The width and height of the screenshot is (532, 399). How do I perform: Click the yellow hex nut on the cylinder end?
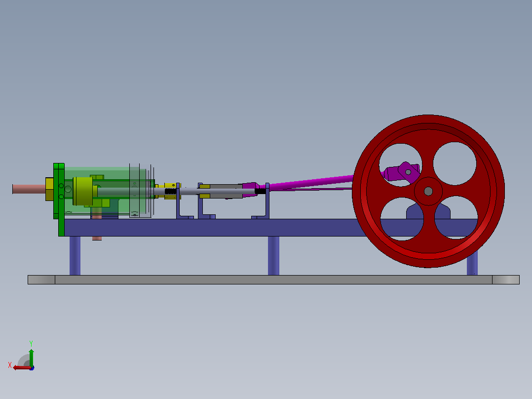(49, 189)
